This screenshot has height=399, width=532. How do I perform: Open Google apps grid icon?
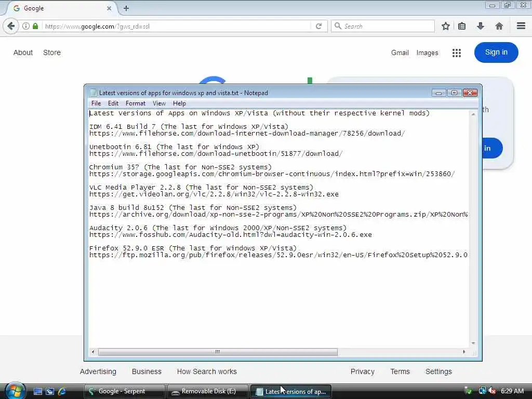[x=456, y=52]
